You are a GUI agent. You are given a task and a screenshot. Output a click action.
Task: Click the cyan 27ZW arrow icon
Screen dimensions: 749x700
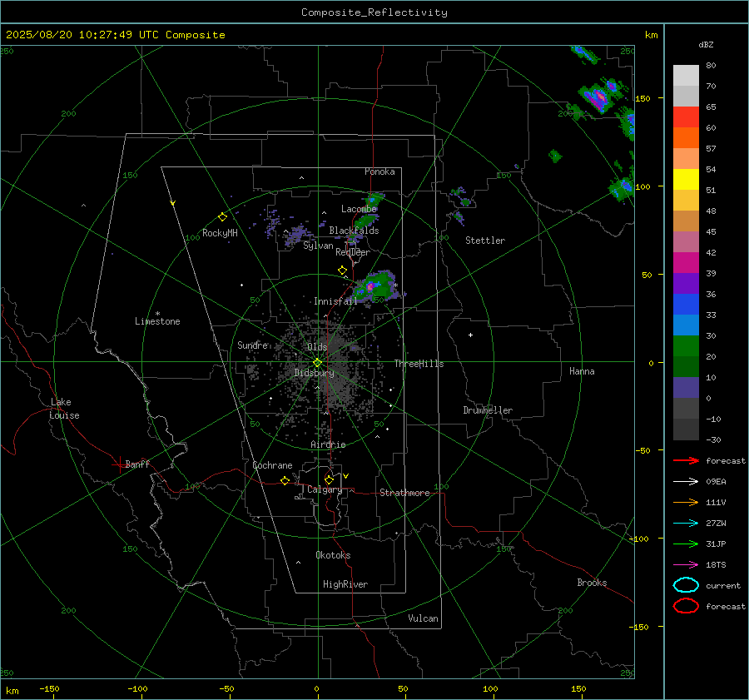686,524
